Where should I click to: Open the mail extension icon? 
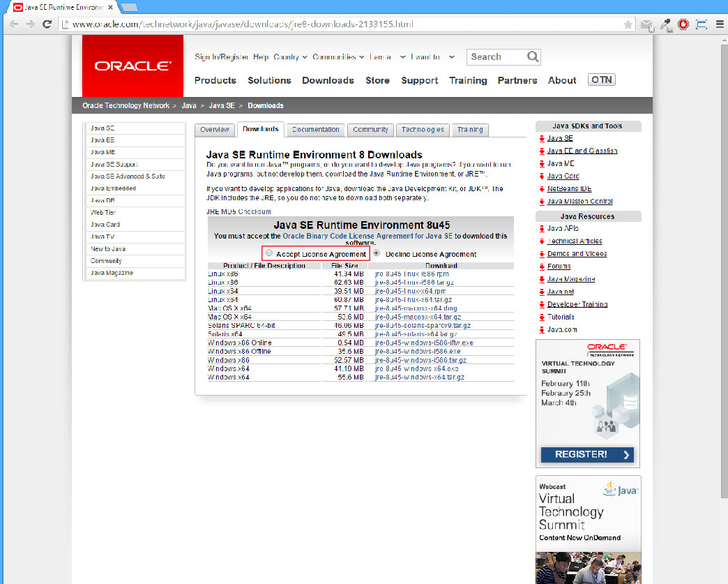coord(647,25)
